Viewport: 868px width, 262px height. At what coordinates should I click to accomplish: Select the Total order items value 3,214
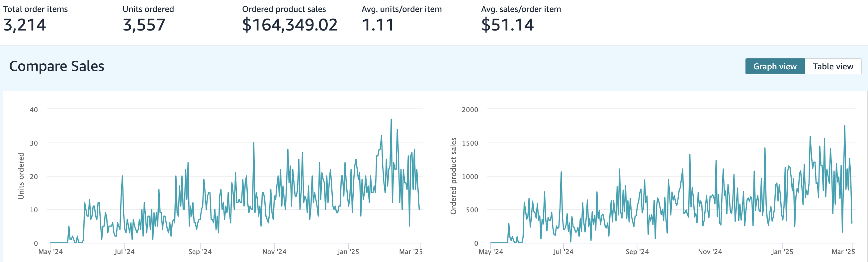coord(24,25)
